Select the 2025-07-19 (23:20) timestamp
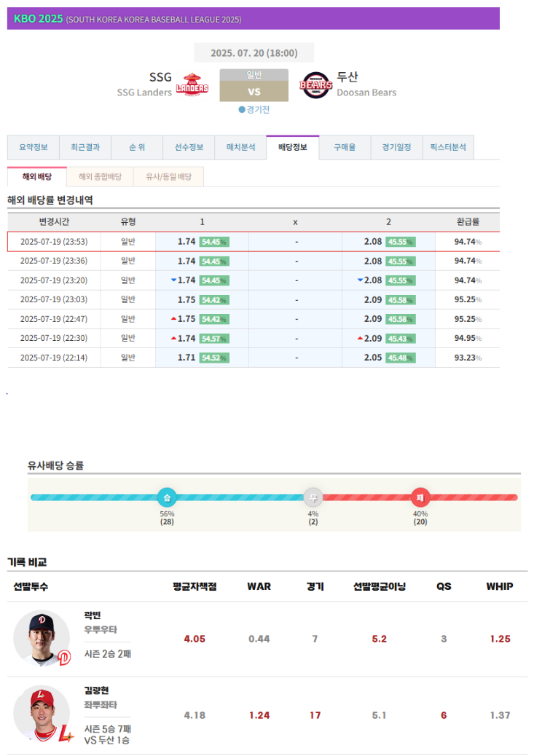This screenshot has height=756, width=534. tap(54, 280)
